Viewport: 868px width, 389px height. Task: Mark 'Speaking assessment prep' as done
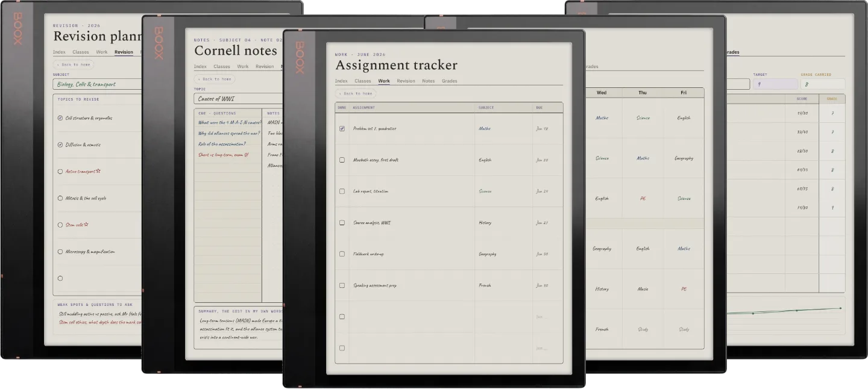pos(342,285)
